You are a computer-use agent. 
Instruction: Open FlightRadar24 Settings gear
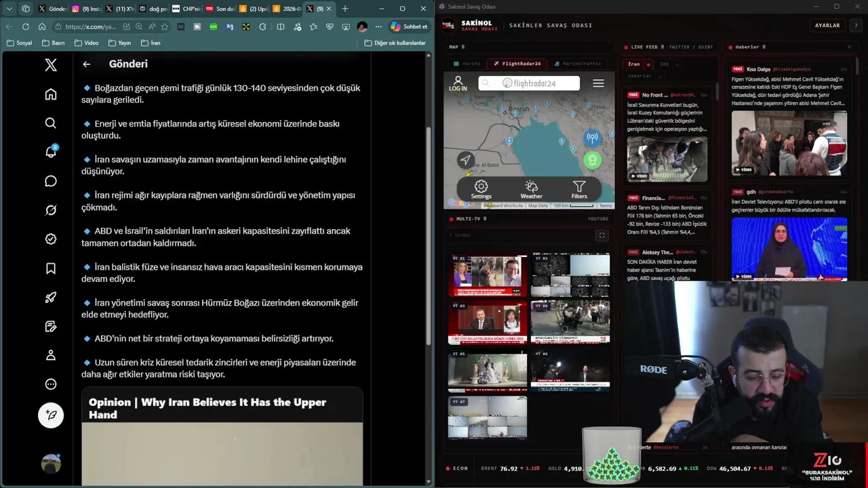click(481, 190)
